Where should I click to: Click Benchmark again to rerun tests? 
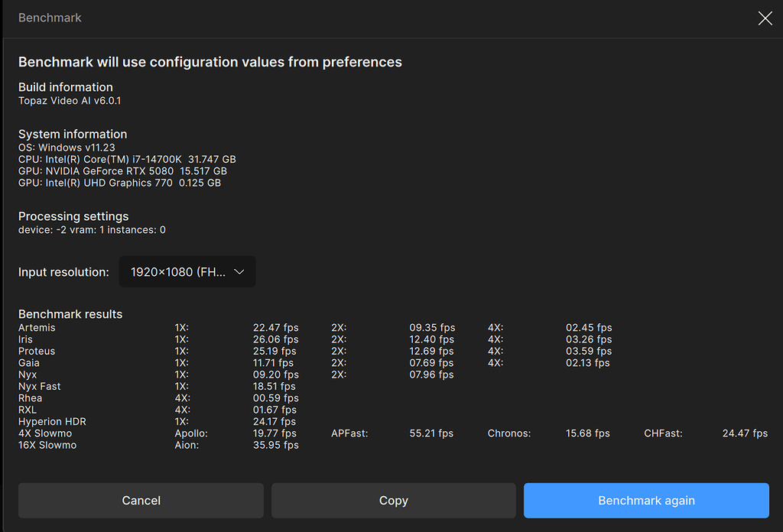[x=645, y=500]
